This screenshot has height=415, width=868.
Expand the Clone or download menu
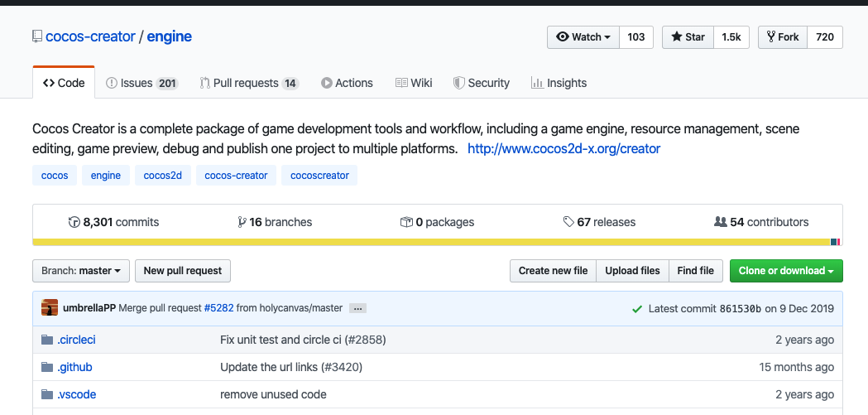click(786, 271)
